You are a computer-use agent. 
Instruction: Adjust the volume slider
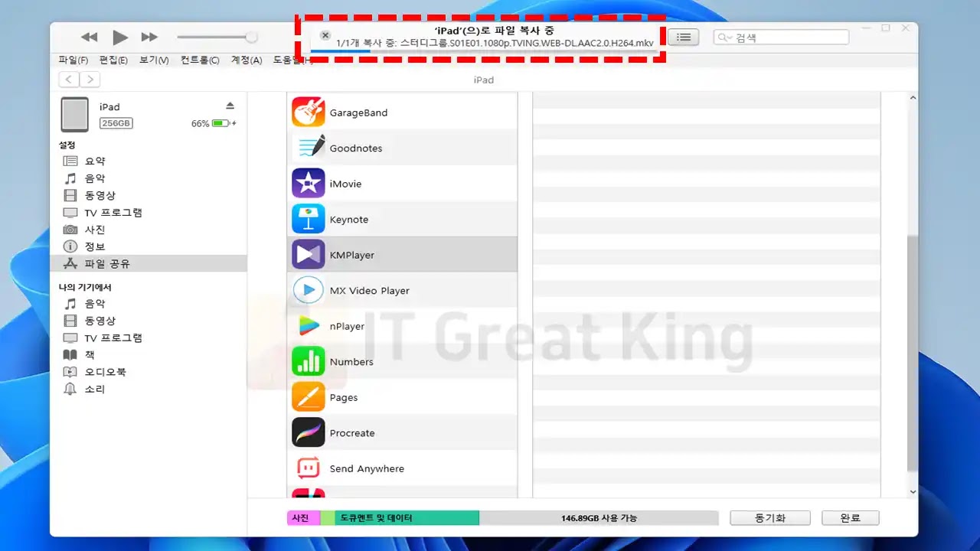[x=217, y=37]
